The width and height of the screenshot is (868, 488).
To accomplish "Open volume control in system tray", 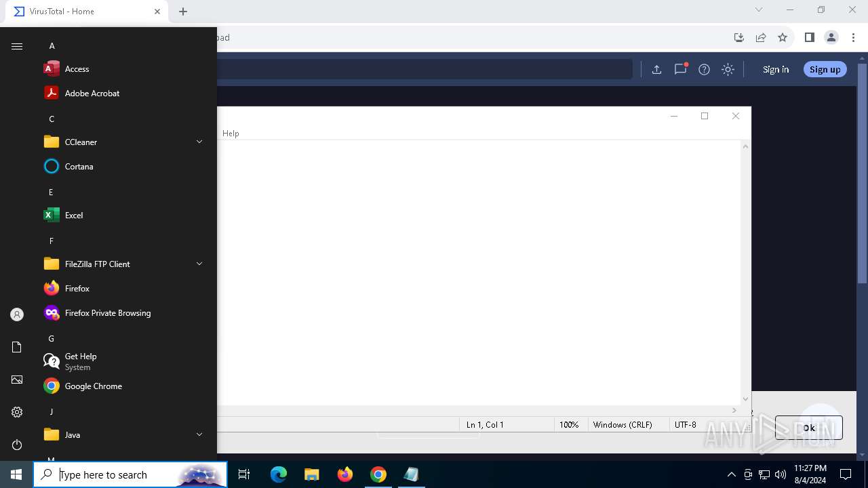I will coord(781,474).
